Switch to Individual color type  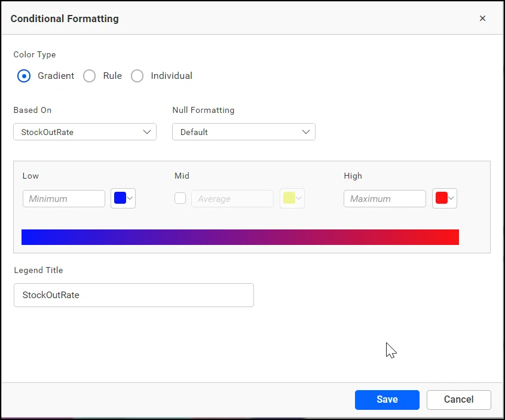137,76
